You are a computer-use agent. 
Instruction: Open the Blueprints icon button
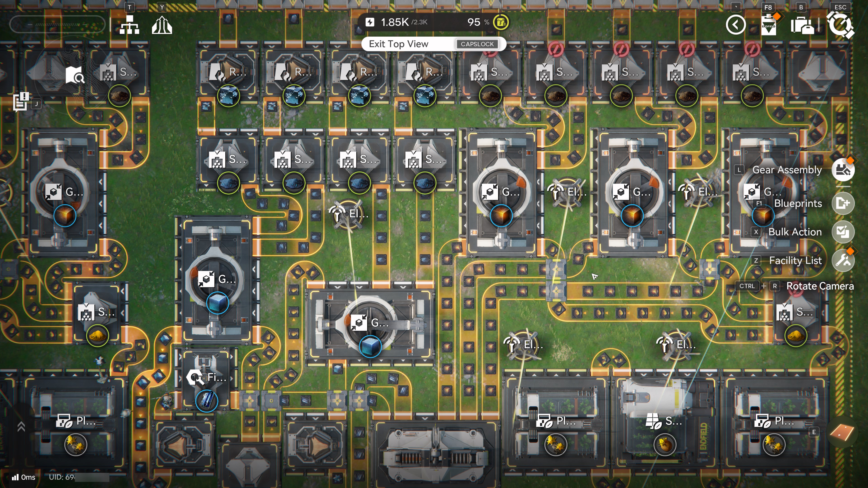pyautogui.click(x=843, y=203)
